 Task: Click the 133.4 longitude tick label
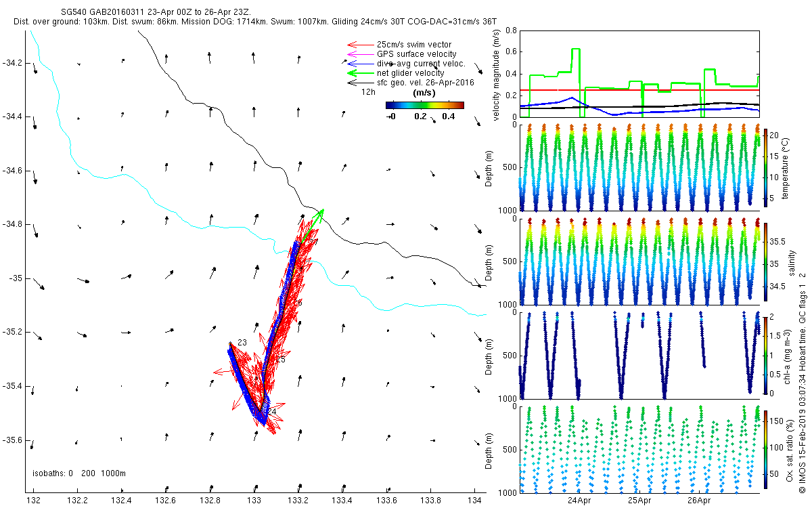coord(342,501)
